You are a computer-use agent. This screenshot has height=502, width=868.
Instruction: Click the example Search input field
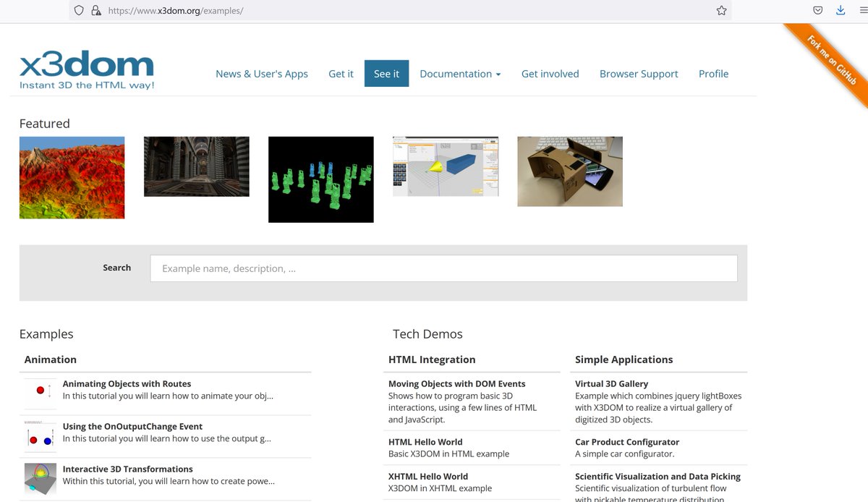444,268
